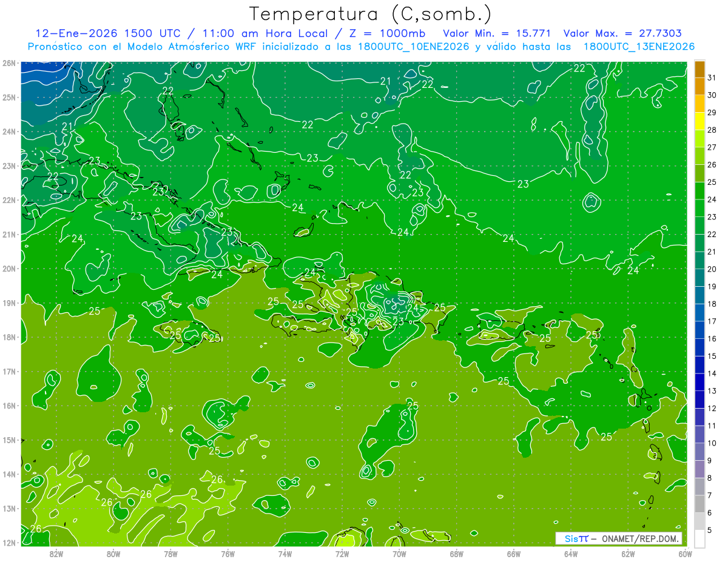The image size is (728, 562).
Task: Pick the legend swatch between 23 and 24
Action: 699,209
